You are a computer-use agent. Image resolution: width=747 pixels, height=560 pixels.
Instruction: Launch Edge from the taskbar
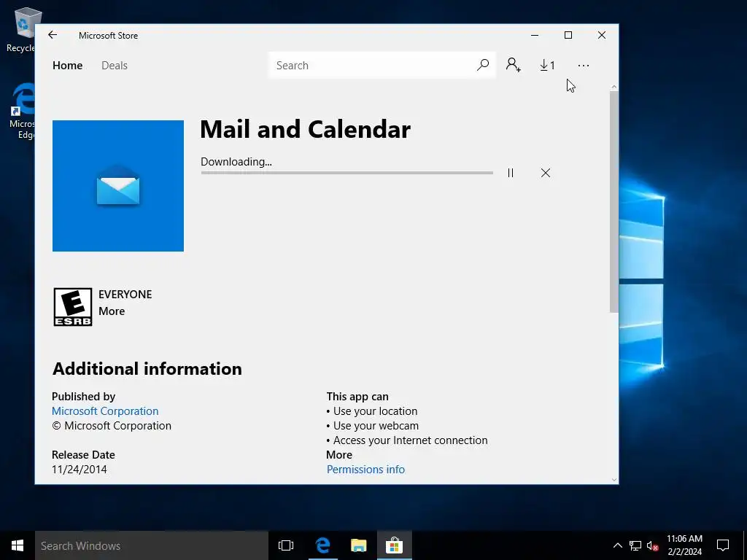323,545
